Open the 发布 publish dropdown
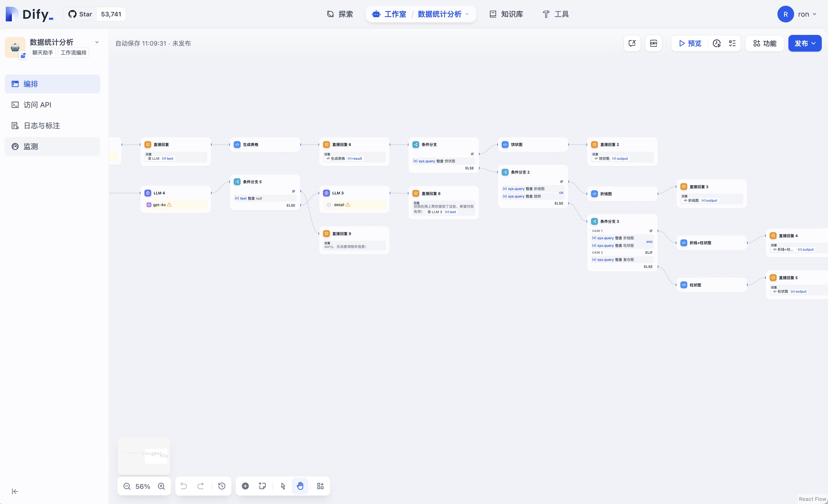828x504 pixels. point(805,43)
